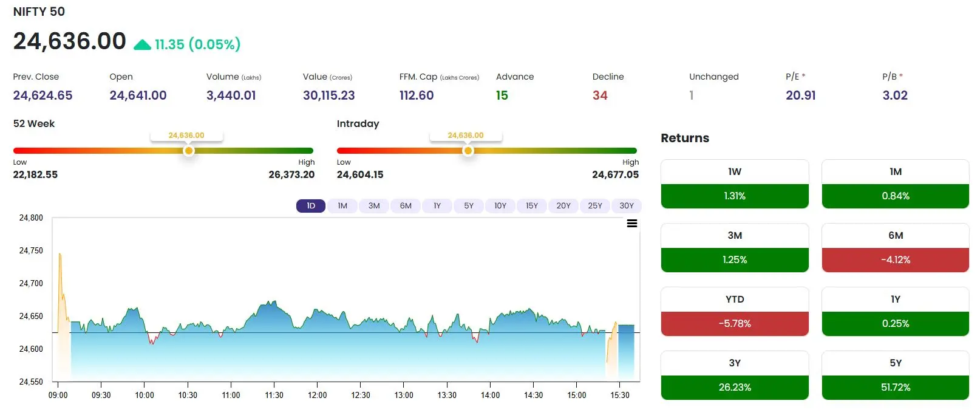Click the green up-triangle change indicator

click(x=142, y=44)
